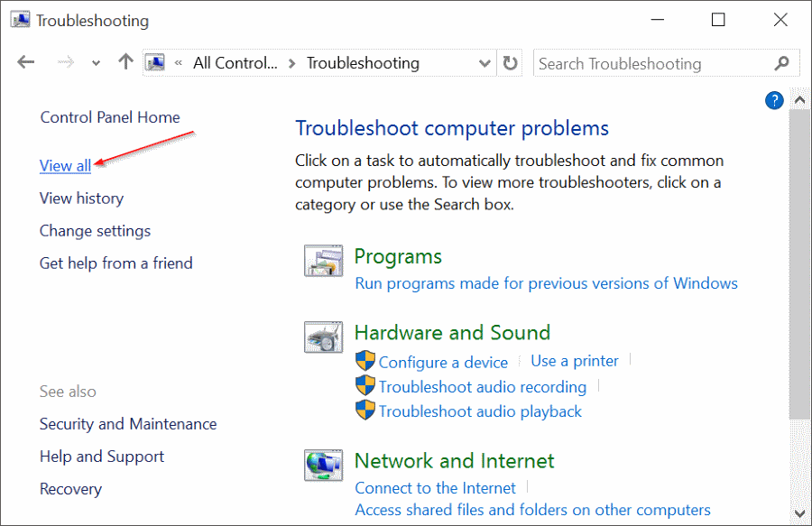Expand the hidden breadcrumb chevron

tap(178, 63)
